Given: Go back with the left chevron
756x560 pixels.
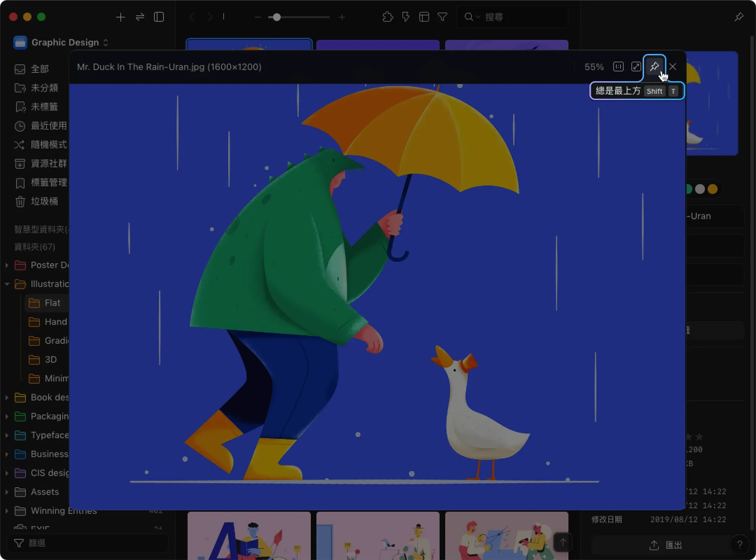Looking at the screenshot, I should [192, 17].
